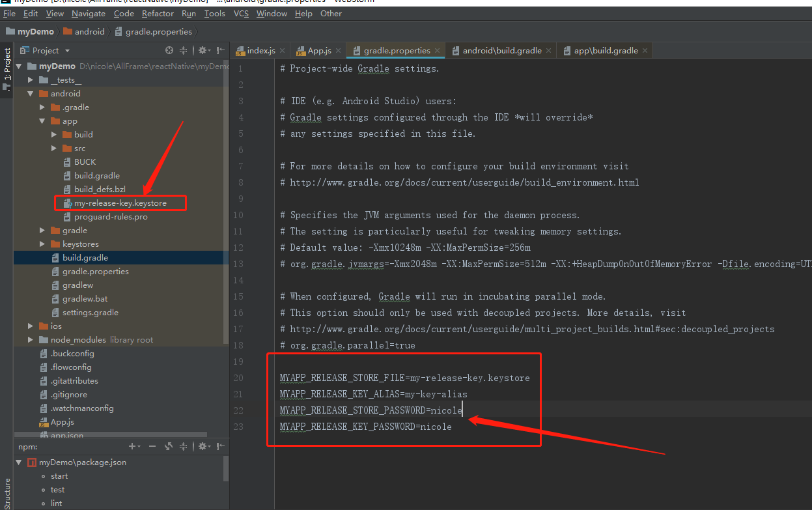This screenshot has height=510, width=812.
Task: Select gradlew.bat file
Action: pos(87,299)
